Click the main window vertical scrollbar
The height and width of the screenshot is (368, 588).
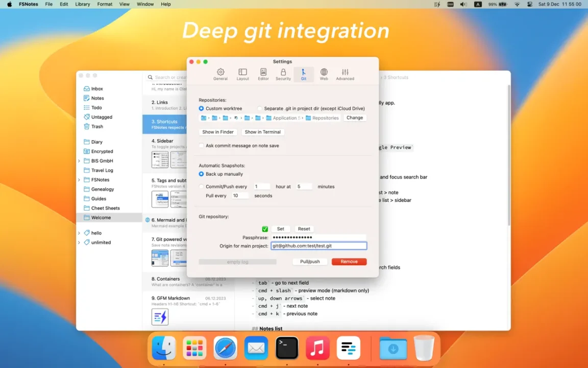point(509,155)
